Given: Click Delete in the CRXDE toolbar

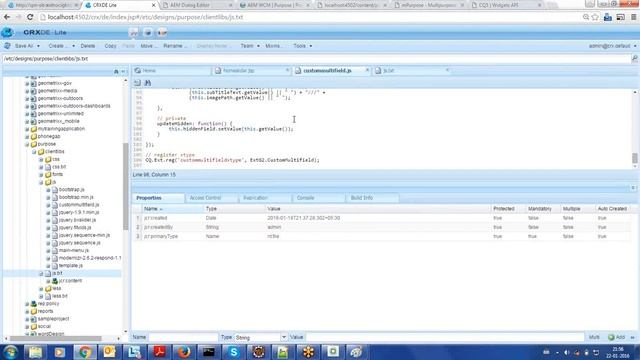Looking at the screenshot, I should 87,46.
